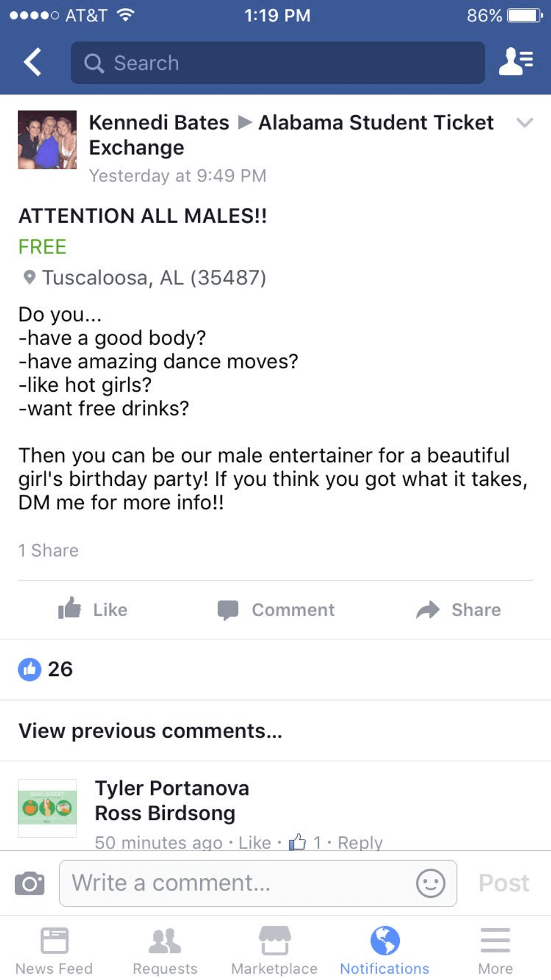Open the friends list icon

pyautogui.click(x=516, y=62)
